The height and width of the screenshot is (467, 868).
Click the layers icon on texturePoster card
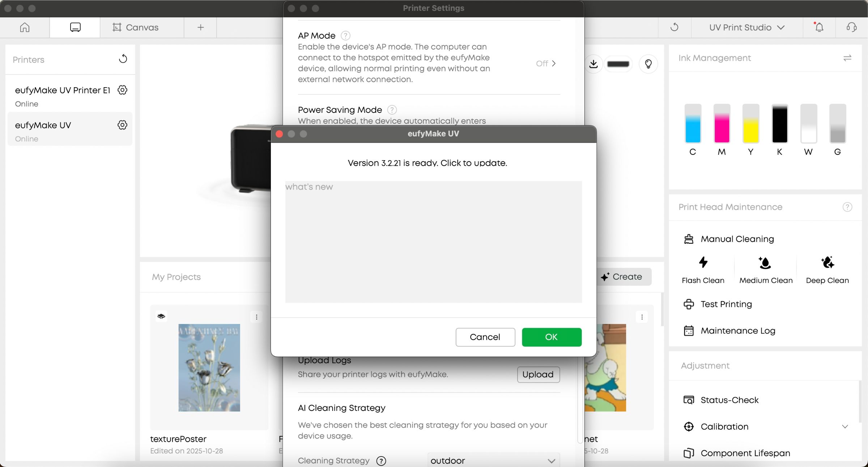pos(161,317)
